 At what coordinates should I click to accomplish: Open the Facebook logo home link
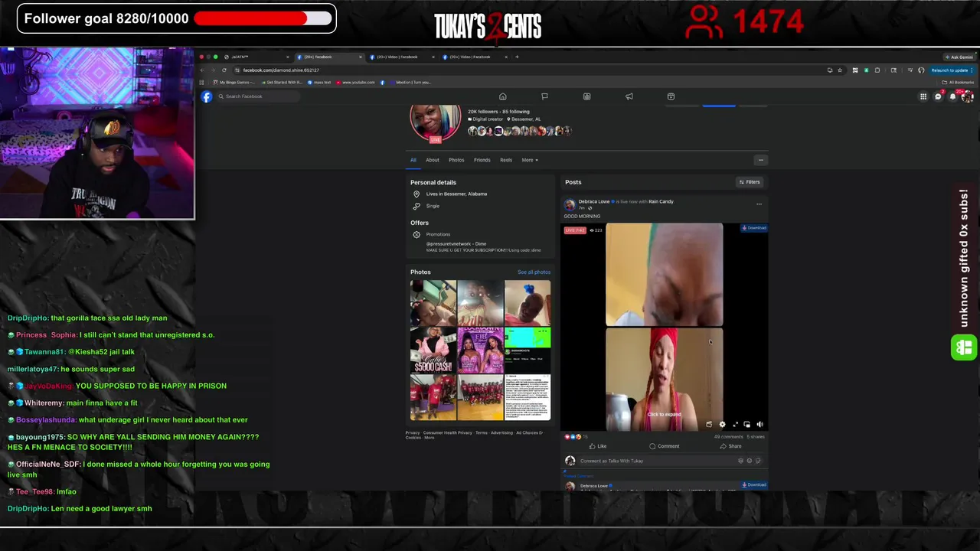point(207,96)
